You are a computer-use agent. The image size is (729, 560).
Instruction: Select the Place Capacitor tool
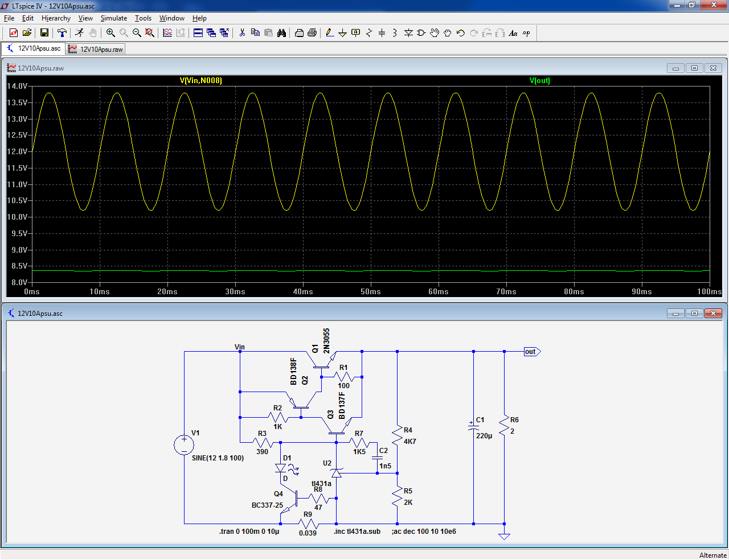click(382, 33)
